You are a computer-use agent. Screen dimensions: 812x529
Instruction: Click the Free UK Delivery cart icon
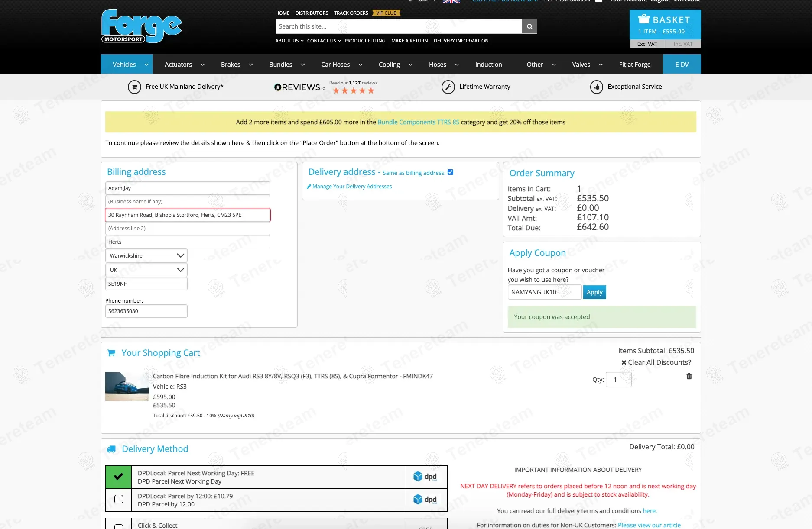134,87
